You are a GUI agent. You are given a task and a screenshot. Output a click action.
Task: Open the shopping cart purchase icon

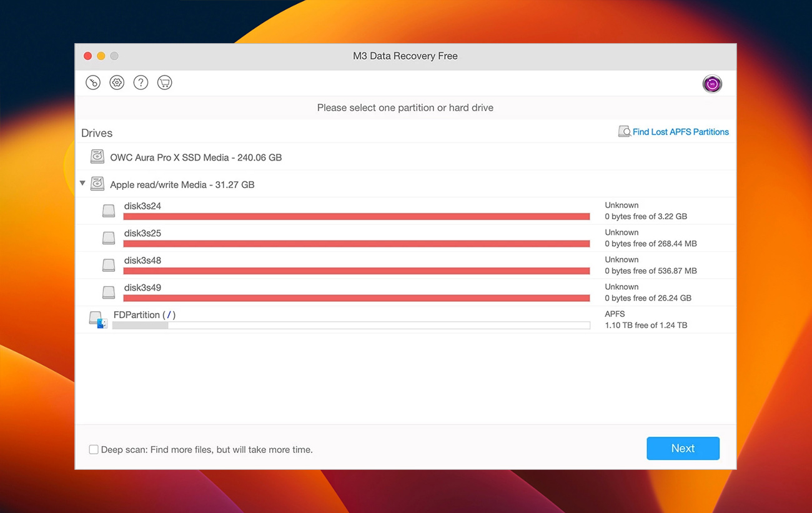point(164,82)
